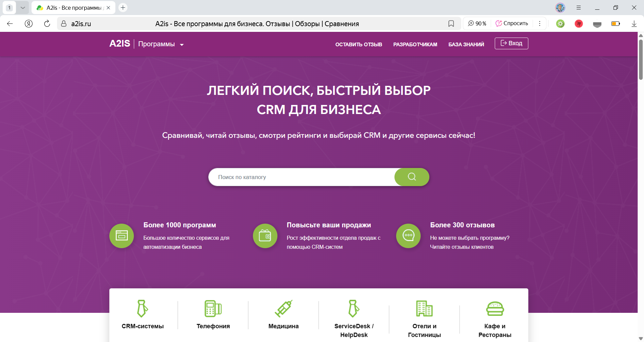
Task: Bookmark this page via address bar icon
Action: (x=451, y=23)
